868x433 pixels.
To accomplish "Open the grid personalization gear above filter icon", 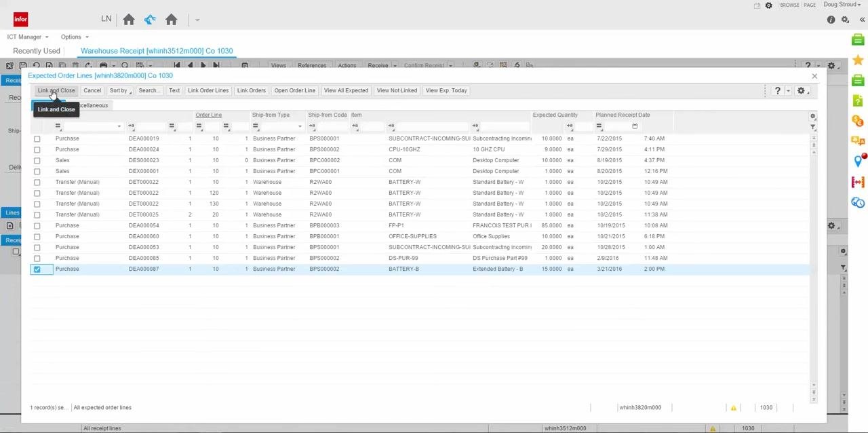I will pyautogui.click(x=813, y=117).
